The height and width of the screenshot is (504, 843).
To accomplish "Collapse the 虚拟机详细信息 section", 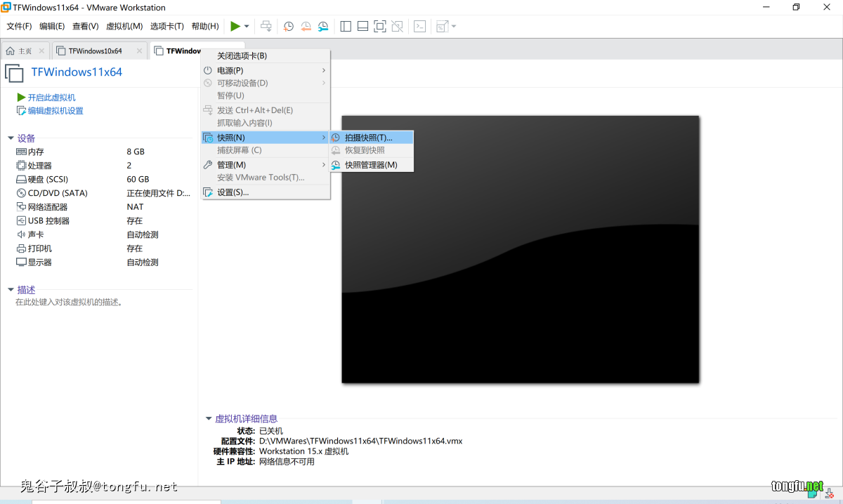I will click(x=209, y=419).
